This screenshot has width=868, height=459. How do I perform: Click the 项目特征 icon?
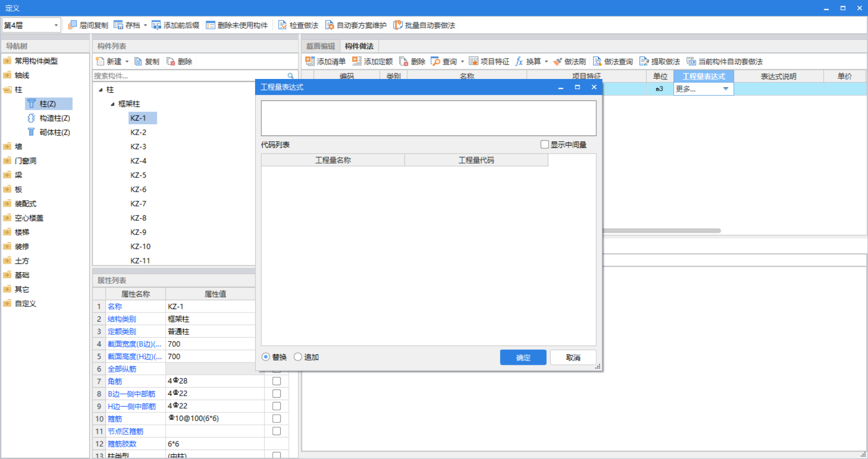point(473,61)
